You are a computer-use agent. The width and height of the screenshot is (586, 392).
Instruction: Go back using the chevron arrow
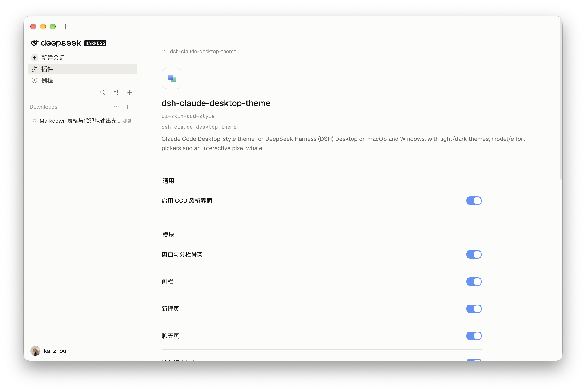coord(165,51)
